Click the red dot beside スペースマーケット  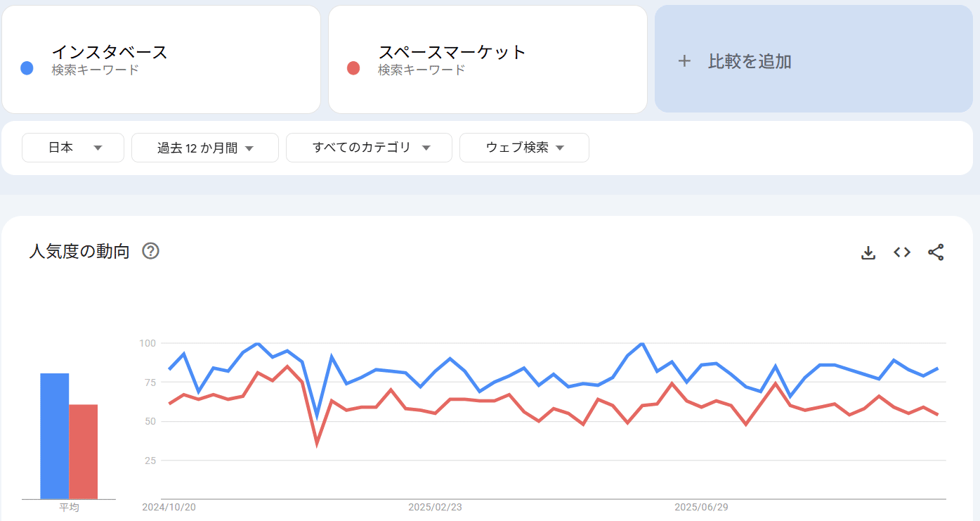tap(353, 68)
